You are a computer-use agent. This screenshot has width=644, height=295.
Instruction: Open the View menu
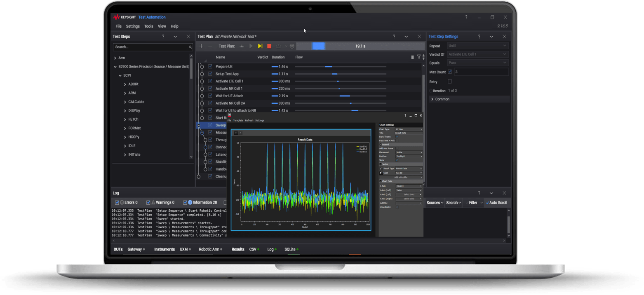point(162,26)
